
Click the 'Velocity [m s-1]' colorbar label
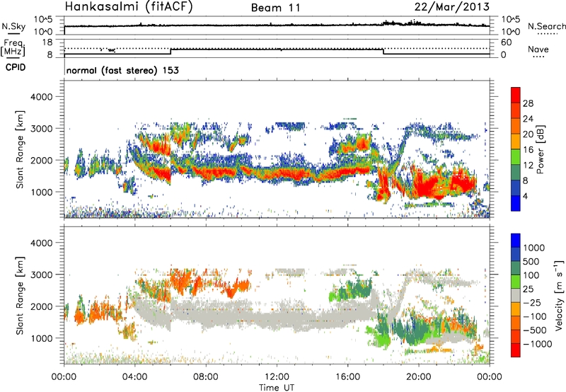[559, 295]
